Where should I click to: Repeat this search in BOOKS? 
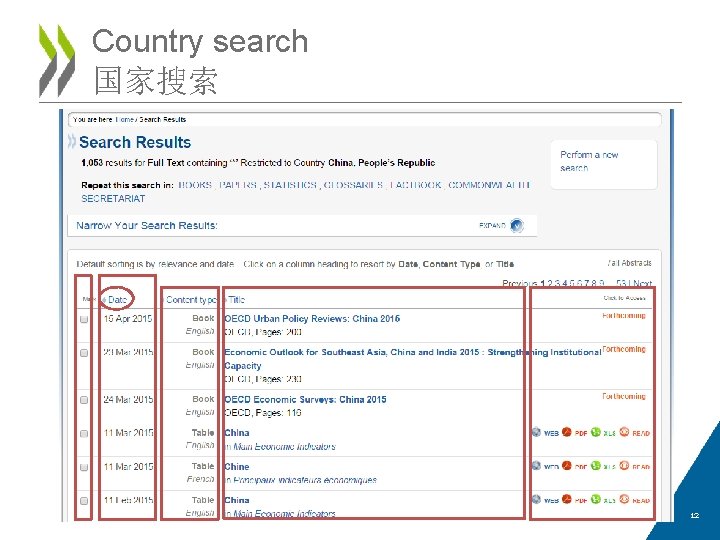click(x=195, y=185)
